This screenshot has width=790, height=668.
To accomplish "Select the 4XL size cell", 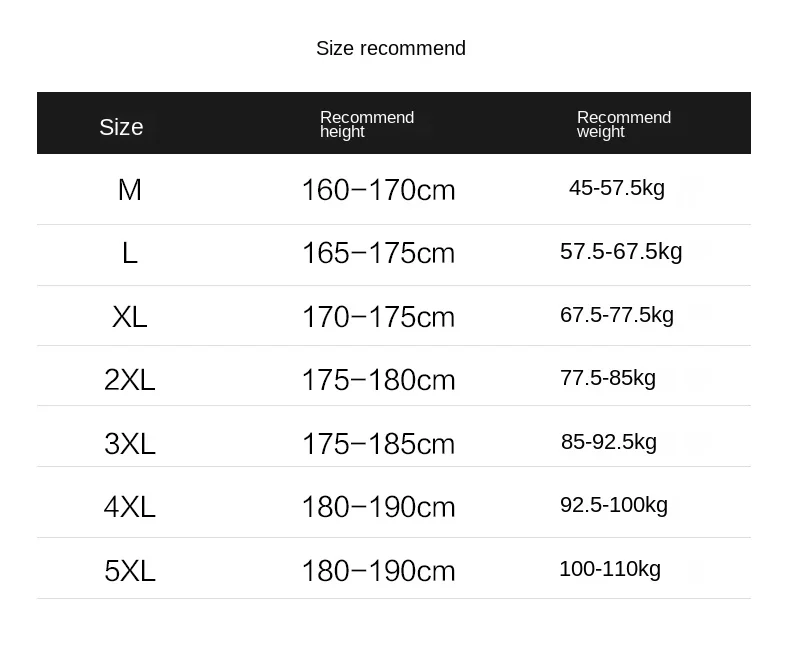I will click(129, 507).
